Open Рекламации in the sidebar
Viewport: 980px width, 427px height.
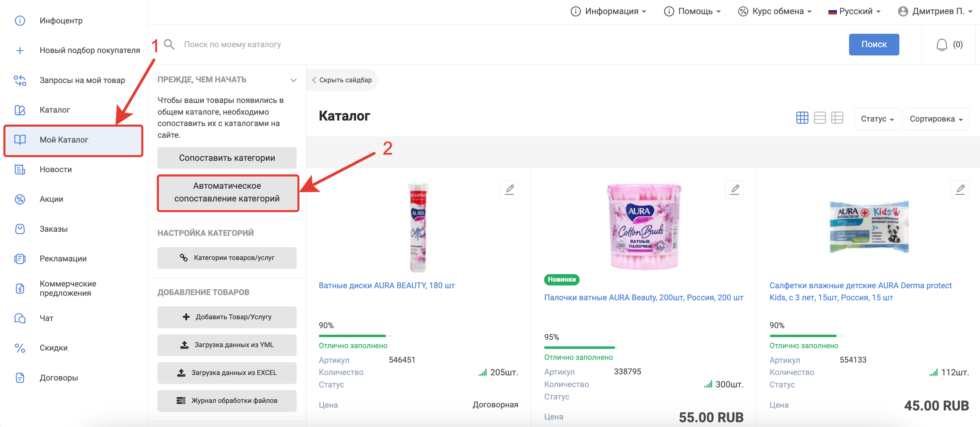click(63, 259)
